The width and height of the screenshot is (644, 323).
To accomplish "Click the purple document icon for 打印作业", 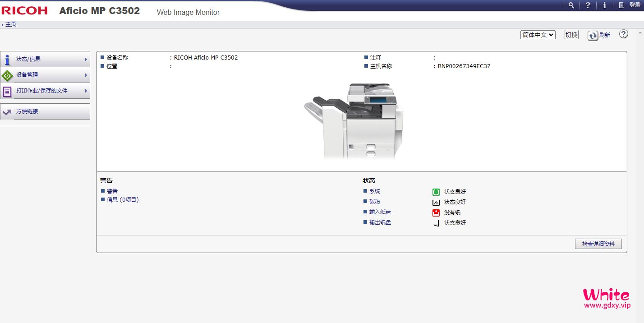I will pyautogui.click(x=7, y=92).
